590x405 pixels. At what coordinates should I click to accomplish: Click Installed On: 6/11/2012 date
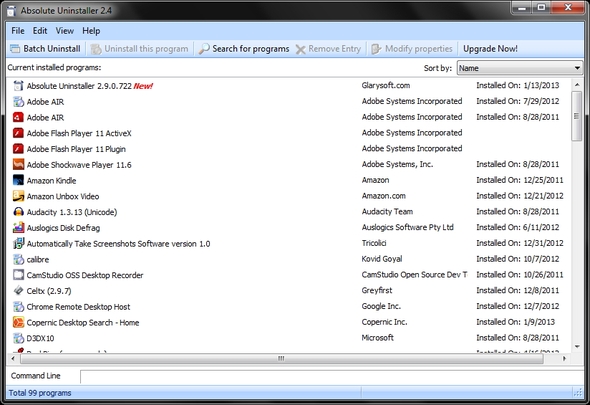pyautogui.click(x=518, y=227)
